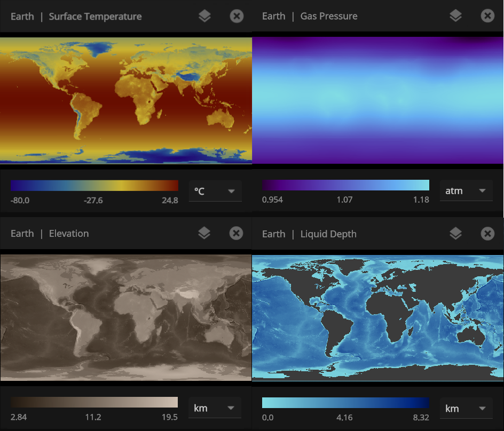
Task: Open layers menu in Elevation panel
Action: tap(204, 233)
